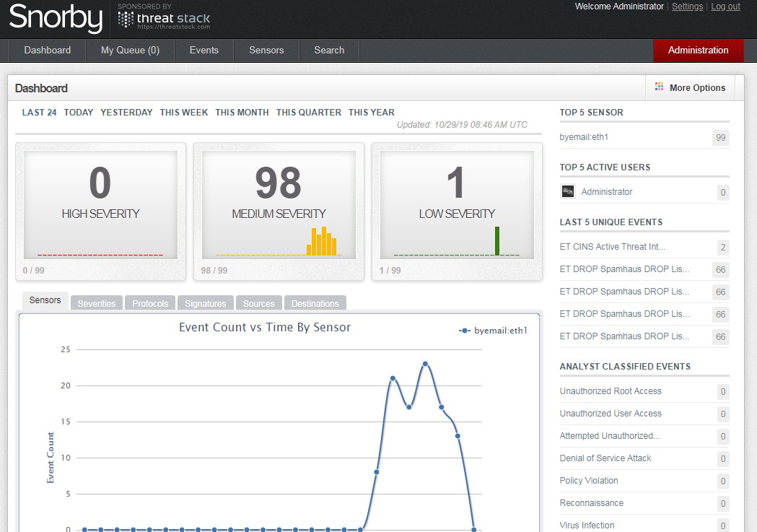Click the byemail:eth1 sensor link

584,137
